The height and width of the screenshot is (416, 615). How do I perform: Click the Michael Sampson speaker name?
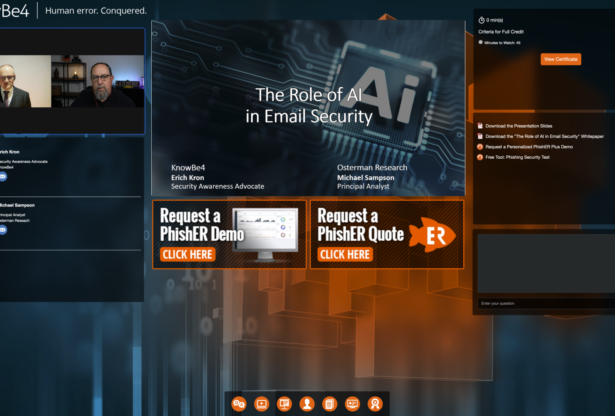click(17, 205)
